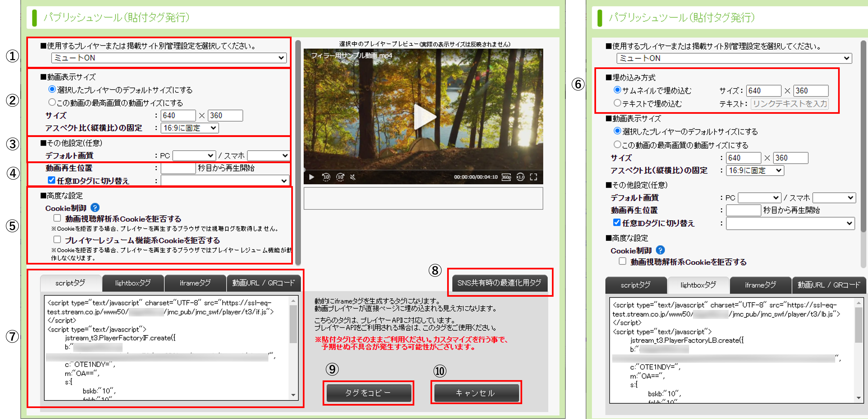Check プレイヤーレジューム機能系Cookieを拒否する

[57, 240]
